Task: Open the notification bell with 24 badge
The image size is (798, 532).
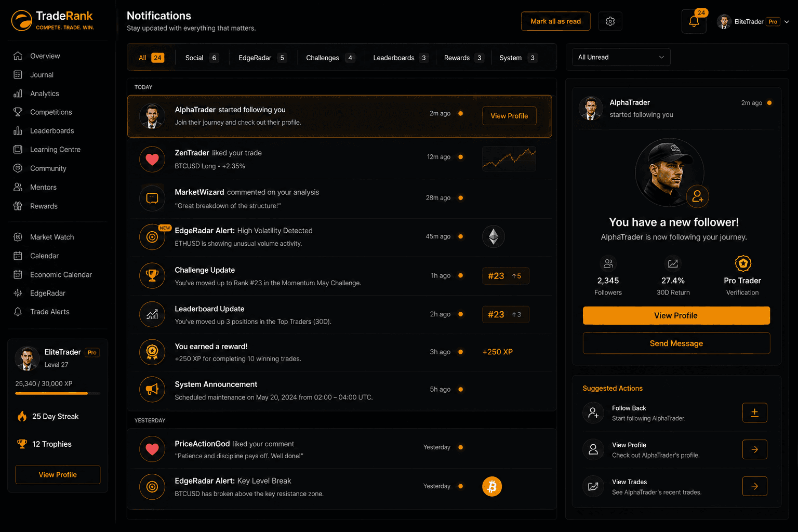Action: click(694, 21)
